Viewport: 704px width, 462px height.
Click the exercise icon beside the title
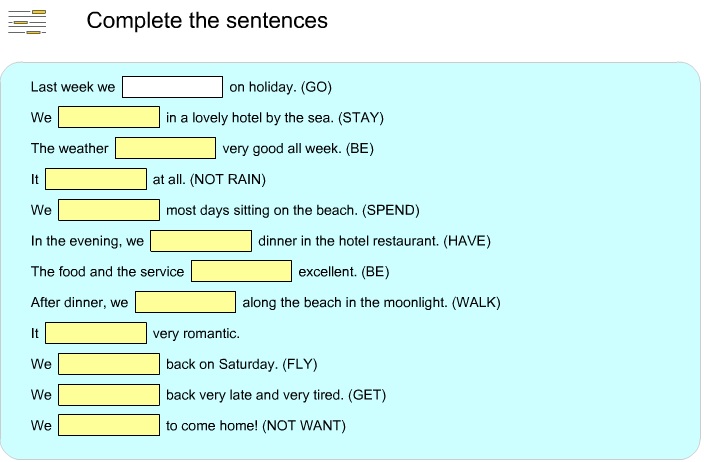[x=28, y=21]
